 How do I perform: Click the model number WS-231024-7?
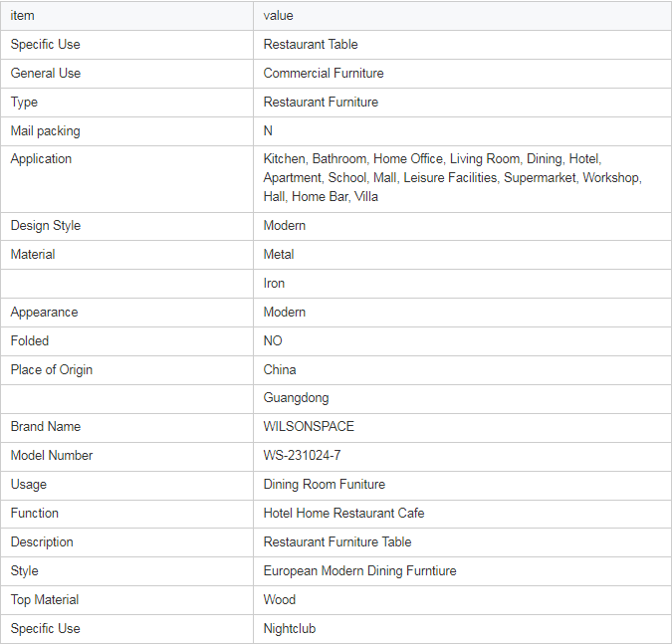(x=302, y=455)
